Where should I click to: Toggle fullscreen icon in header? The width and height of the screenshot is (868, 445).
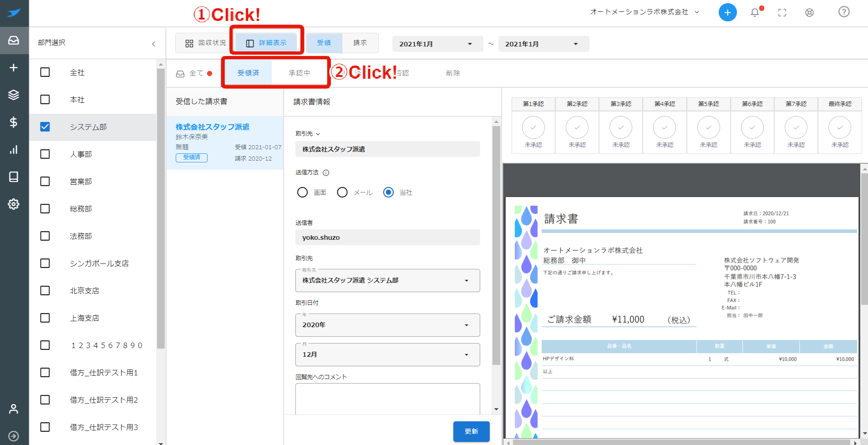coord(782,13)
